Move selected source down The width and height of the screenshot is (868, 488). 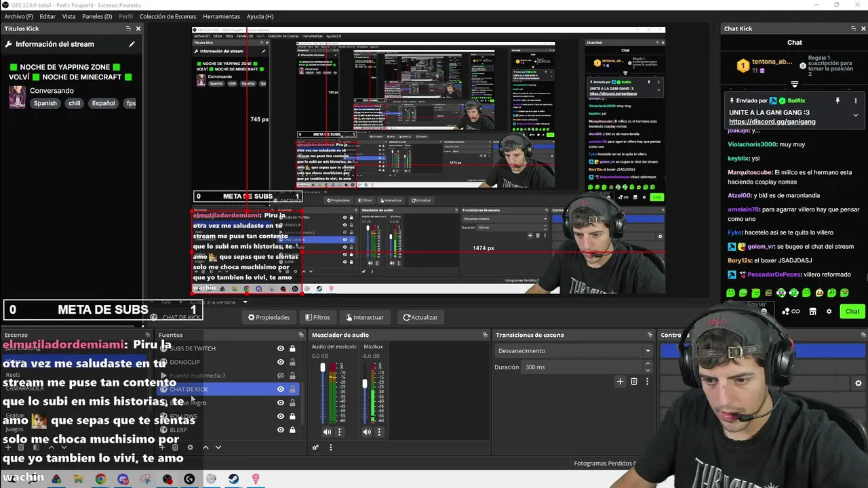point(218,447)
